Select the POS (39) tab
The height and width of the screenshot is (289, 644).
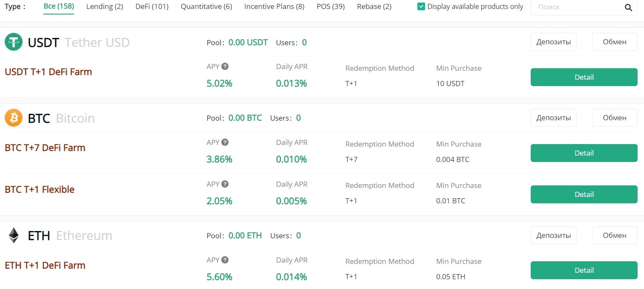[331, 7]
